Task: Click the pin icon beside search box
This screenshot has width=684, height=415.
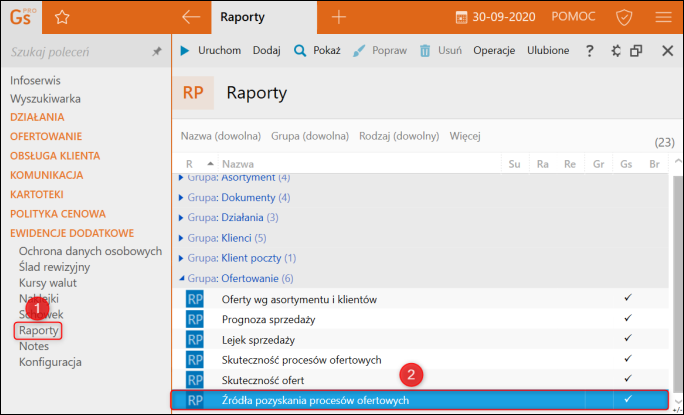Action: [156, 51]
